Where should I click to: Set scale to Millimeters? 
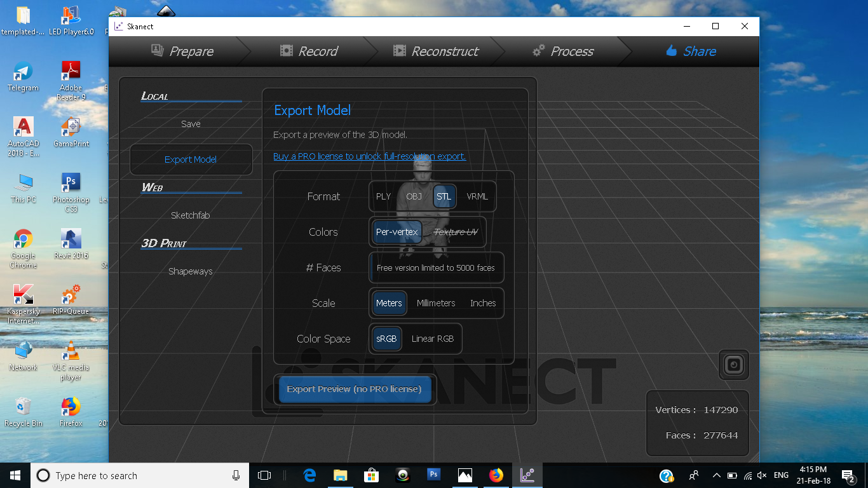tap(436, 303)
